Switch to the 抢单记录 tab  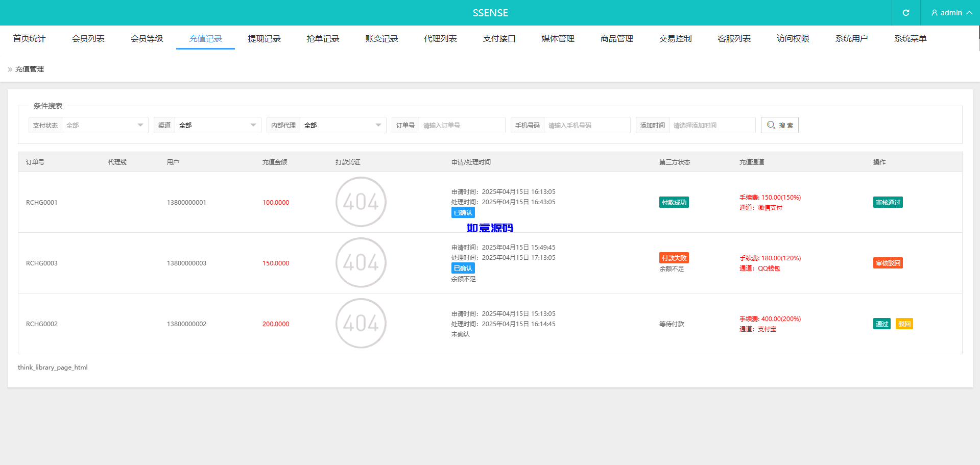click(x=323, y=39)
